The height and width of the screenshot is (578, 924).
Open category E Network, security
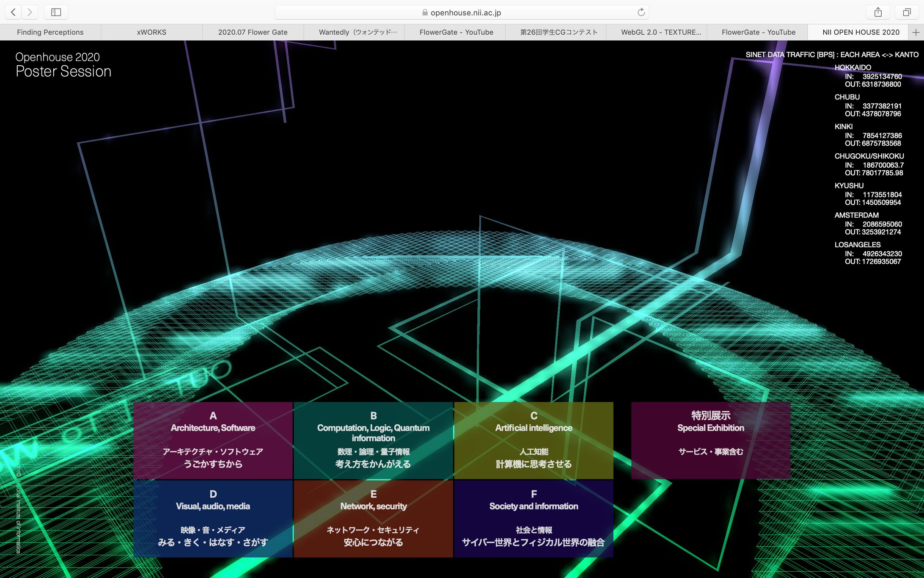point(373,518)
